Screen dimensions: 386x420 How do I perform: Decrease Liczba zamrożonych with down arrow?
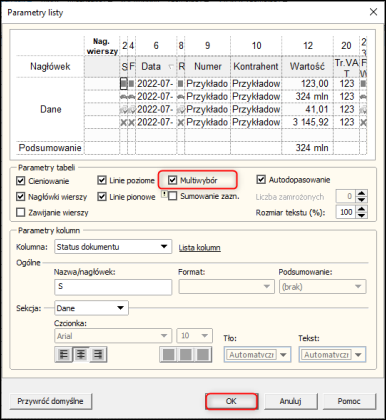click(x=362, y=199)
